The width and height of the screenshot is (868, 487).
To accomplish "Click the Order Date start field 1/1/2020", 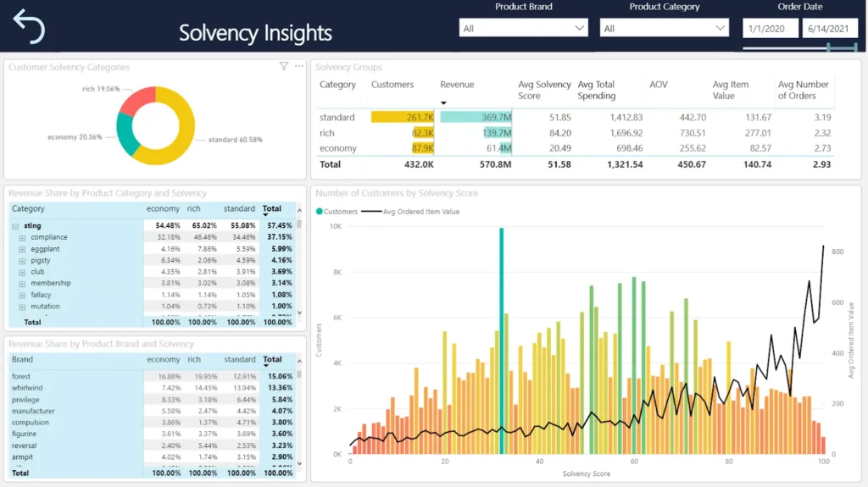I will click(771, 28).
